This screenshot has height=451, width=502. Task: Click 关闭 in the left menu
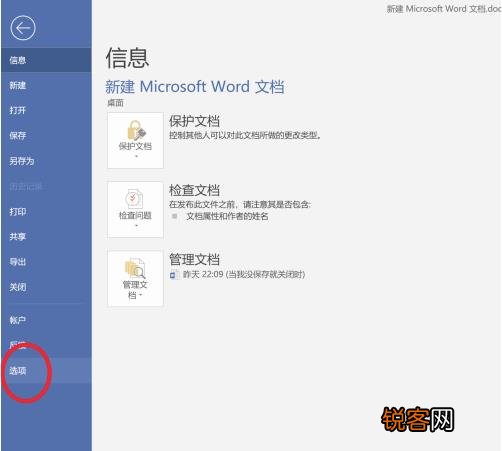click(46, 287)
